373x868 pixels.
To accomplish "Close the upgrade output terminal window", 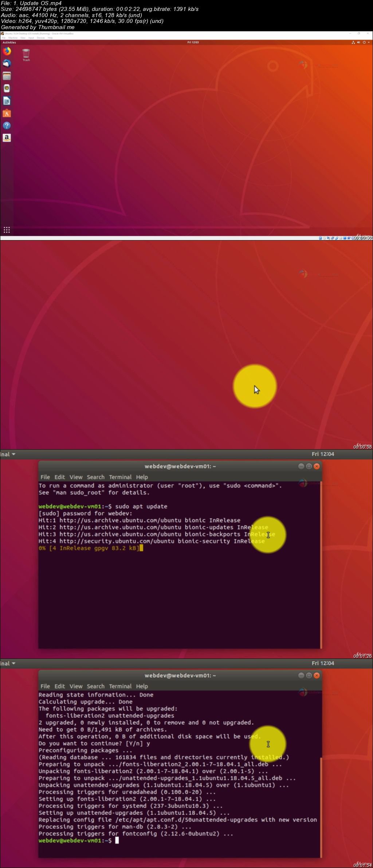I will coord(317,675).
